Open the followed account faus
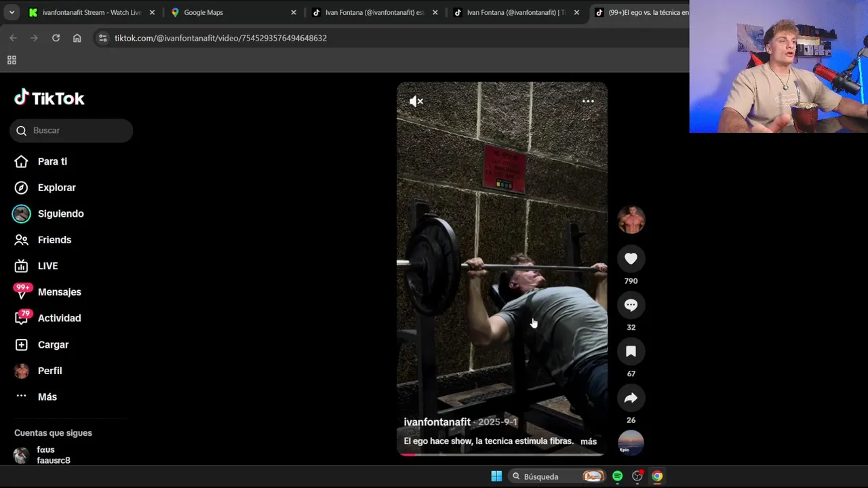 [x=53, y=455]
